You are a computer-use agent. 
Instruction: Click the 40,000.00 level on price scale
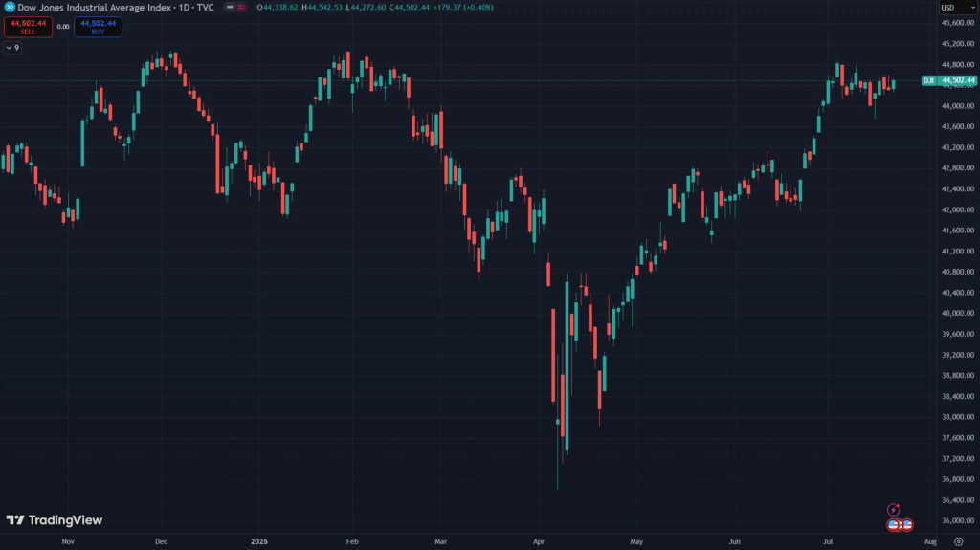pyautogui.click(x=956, y=314)
